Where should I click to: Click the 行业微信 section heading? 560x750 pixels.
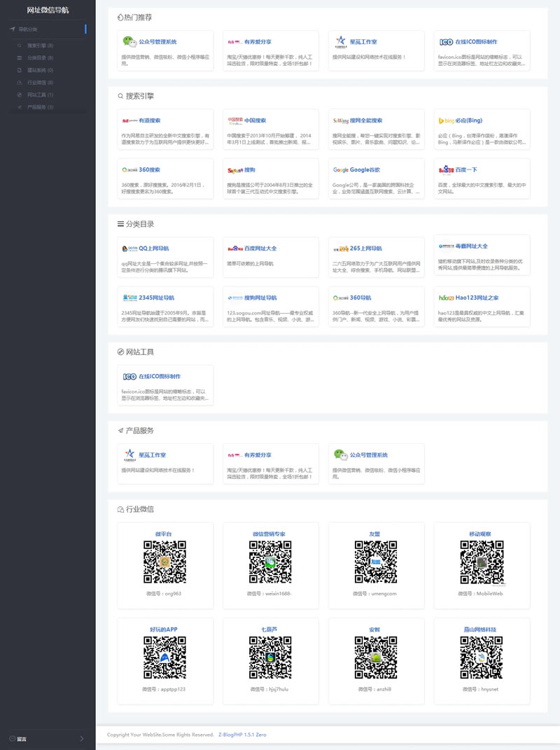tap(135, 509)
